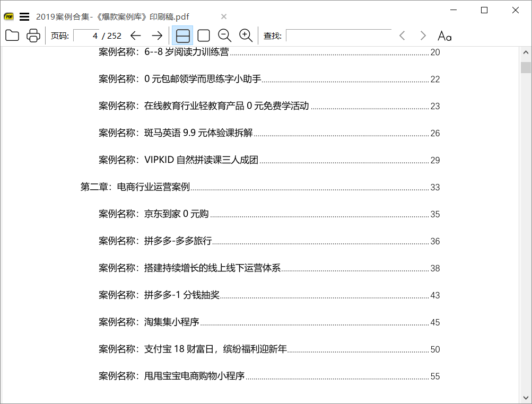The image size is (532, 404).
Task: Go forward using the right arrow
Action: (x=158, y=35)
